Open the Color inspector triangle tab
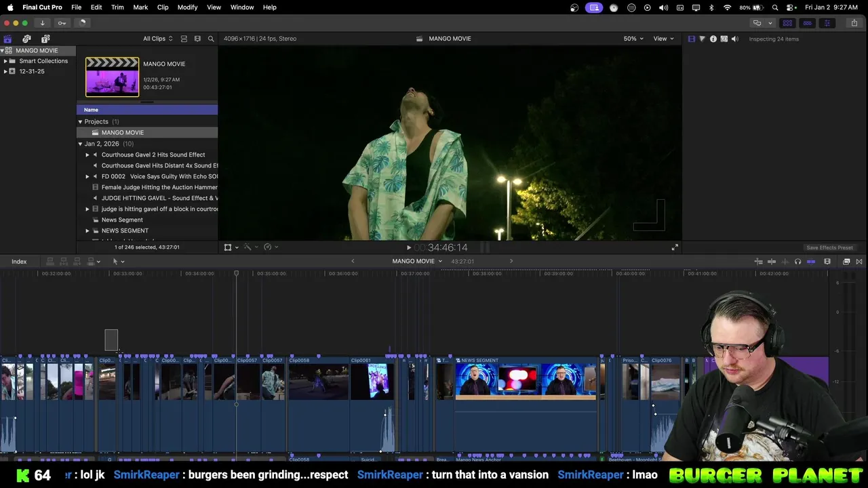The height and width of the screenshot is (488, 868). [x=702, y=39]
